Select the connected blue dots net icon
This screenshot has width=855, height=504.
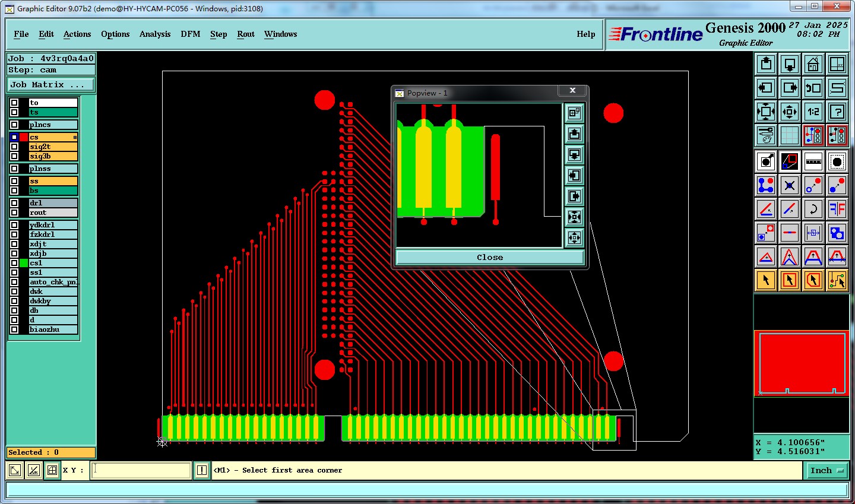coord(766,185)
